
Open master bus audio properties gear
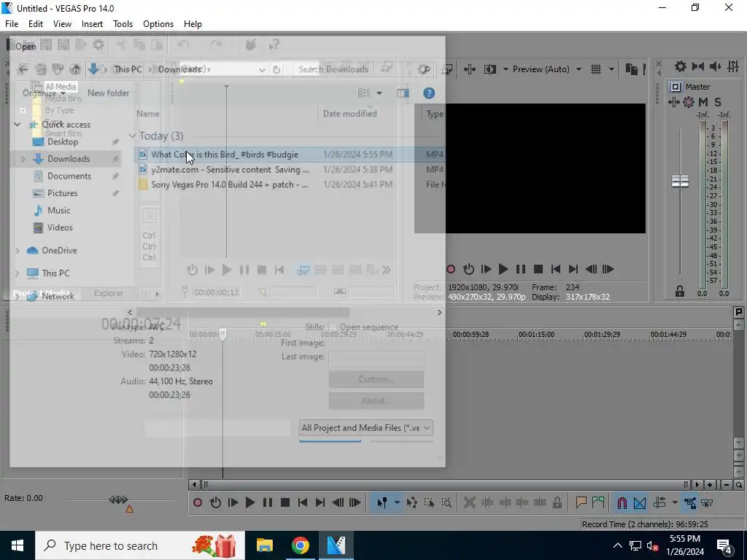(x=681, y=66)
